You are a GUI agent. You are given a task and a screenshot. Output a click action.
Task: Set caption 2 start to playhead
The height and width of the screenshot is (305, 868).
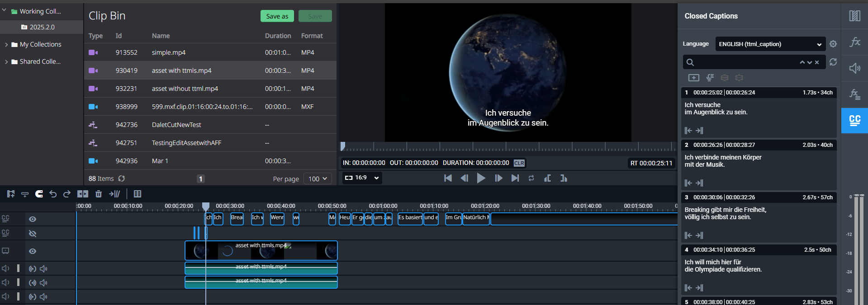(688, 183)
